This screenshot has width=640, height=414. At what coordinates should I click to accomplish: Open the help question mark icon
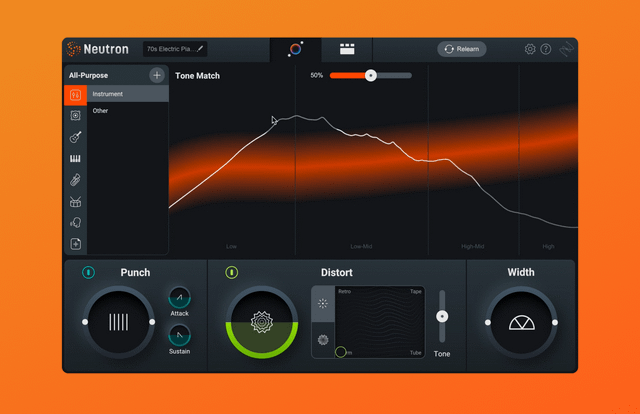(546, 49)
